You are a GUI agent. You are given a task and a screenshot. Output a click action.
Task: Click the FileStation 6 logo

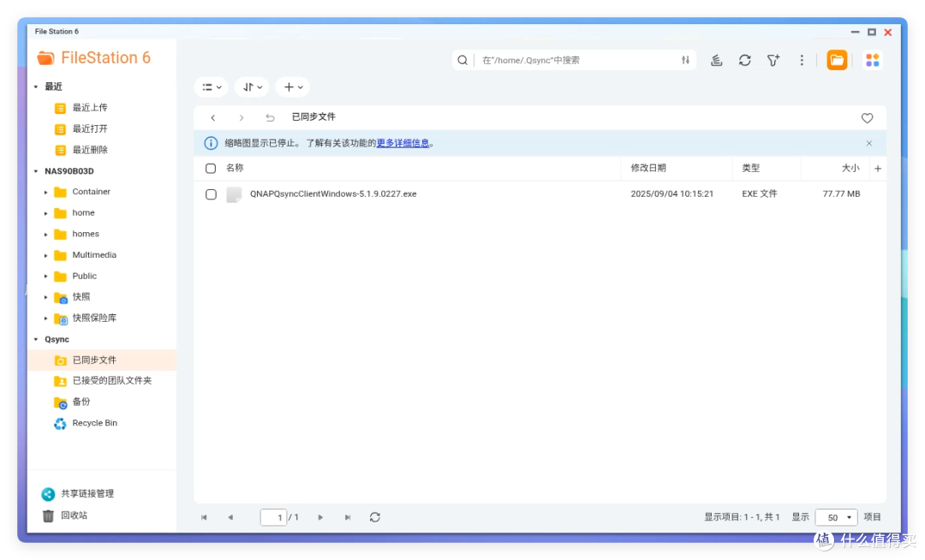tap(94, 57)
